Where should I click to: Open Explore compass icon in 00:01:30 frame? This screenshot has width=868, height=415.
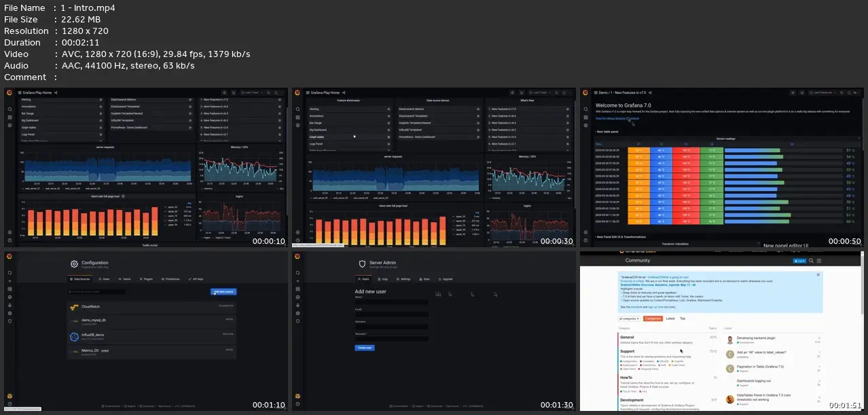pyautogui.click(x=298, y=297)
